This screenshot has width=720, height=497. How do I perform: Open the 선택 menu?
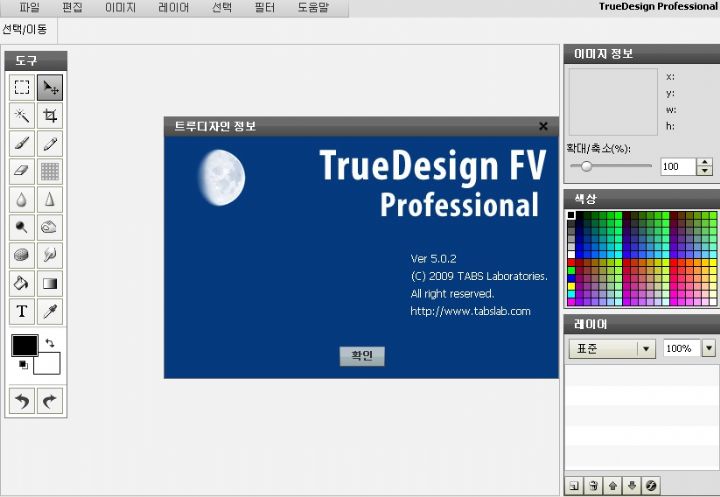click(x=222, y=7)
